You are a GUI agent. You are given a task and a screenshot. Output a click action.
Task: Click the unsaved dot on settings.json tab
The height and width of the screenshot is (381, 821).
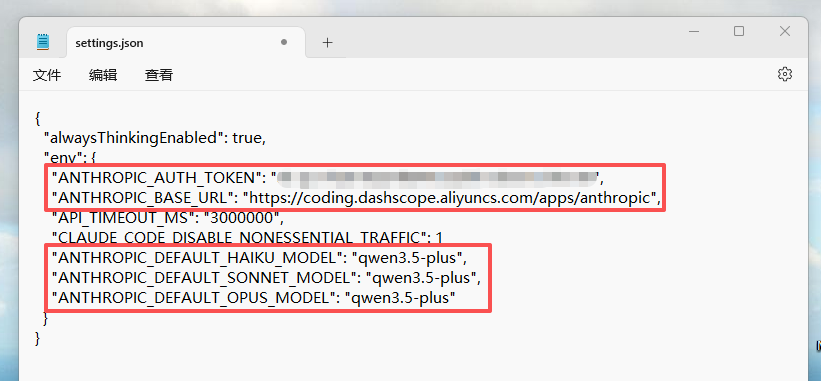pyautogui.click(x=284, y=42)
